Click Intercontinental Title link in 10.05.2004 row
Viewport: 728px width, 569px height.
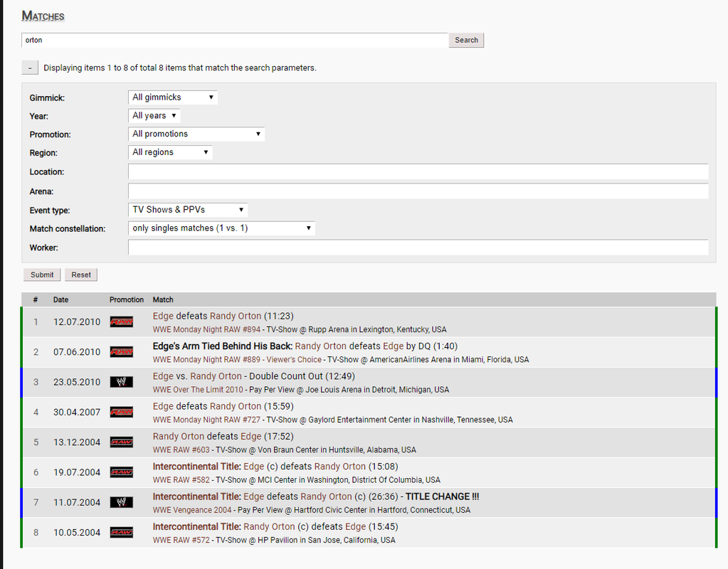(197, 527)
